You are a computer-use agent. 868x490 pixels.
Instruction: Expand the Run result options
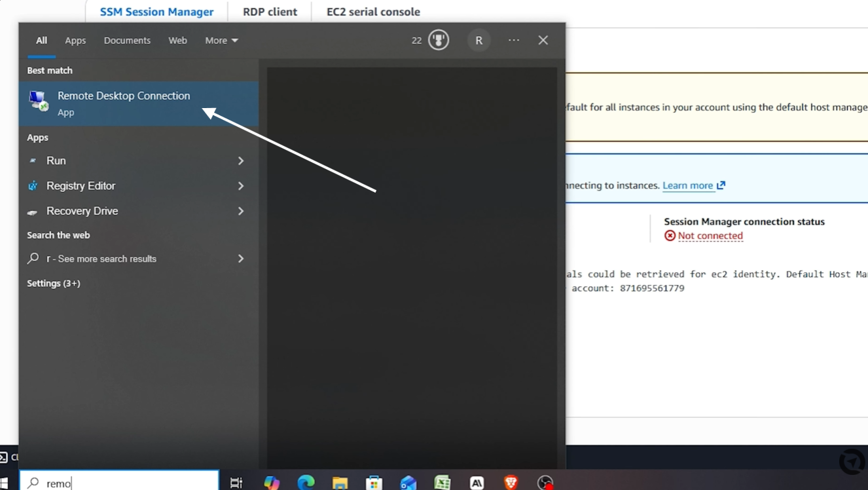(241, 160)
